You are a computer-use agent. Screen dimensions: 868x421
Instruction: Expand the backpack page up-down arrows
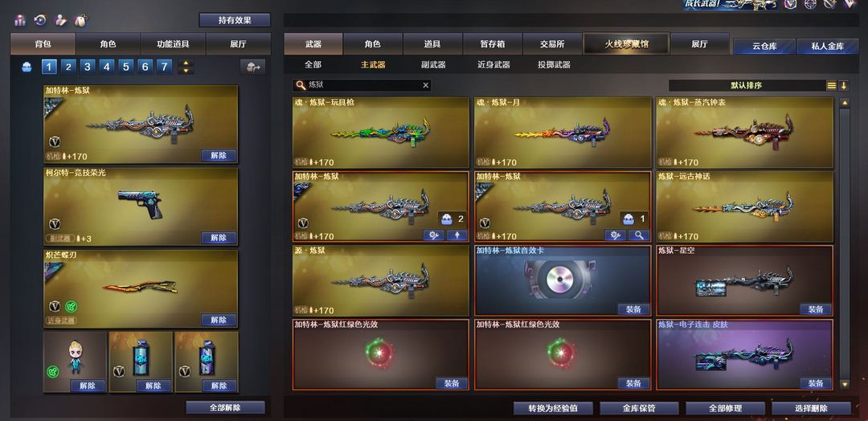tap(186, 67)
